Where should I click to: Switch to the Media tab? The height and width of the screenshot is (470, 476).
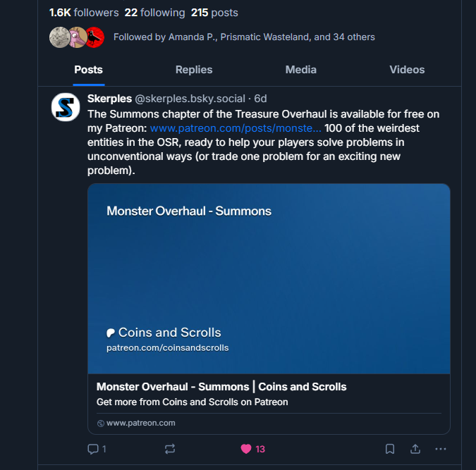[301, 70]
